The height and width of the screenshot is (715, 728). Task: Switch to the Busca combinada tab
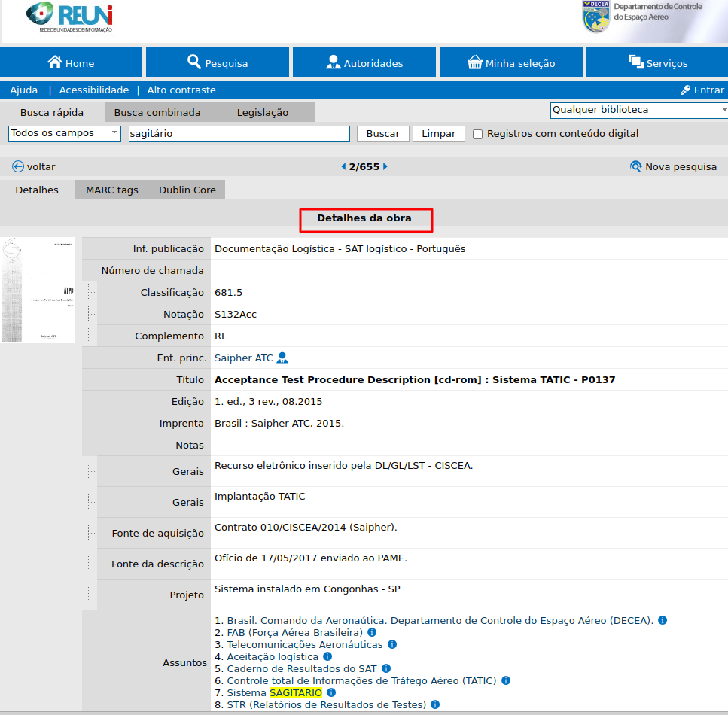(157, 112)
